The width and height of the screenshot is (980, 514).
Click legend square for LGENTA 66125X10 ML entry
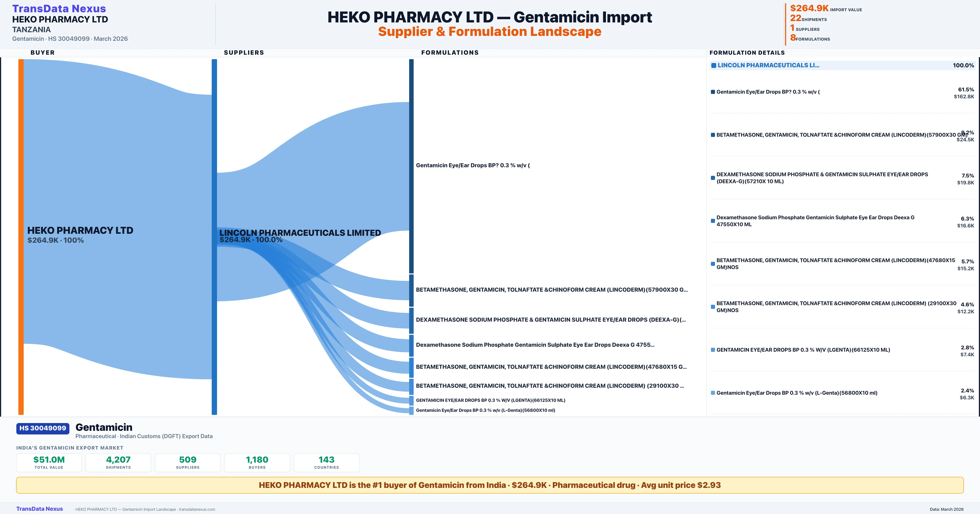pyautogui.click(x=713, y=350)
